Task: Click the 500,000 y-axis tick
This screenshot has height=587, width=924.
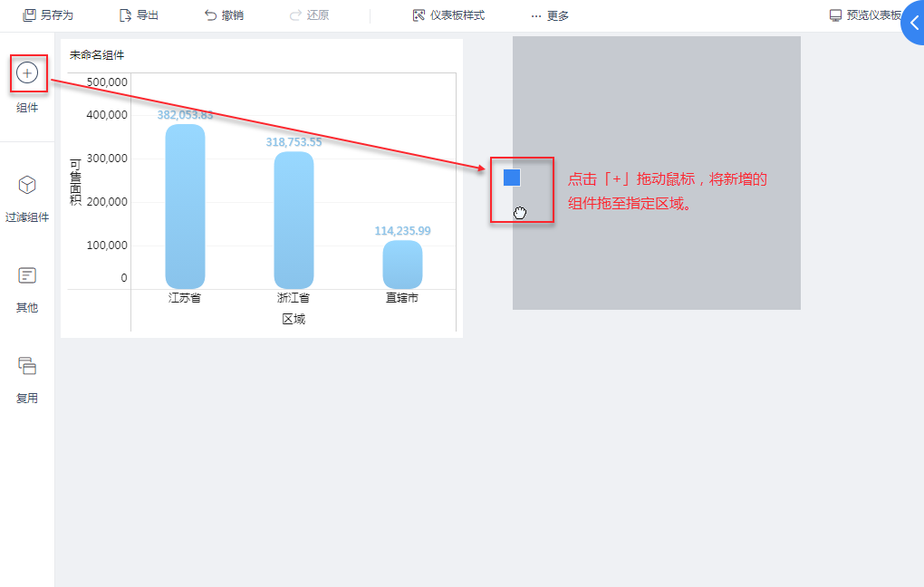Action: (x=107, y=82)
